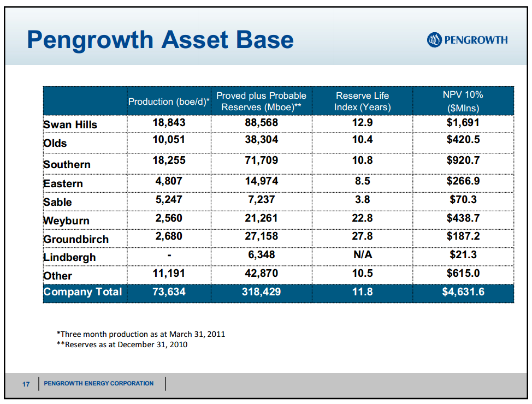Viewport: 532px width, 404px height.
Task: Click the 'NPV 10% ($Mlns)' column header
Action: point(463,101)
